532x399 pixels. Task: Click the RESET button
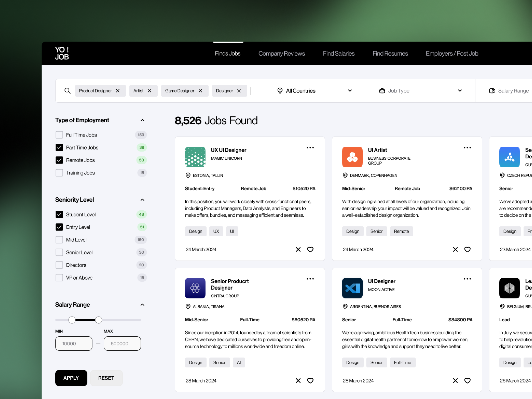tap(106, 378)
